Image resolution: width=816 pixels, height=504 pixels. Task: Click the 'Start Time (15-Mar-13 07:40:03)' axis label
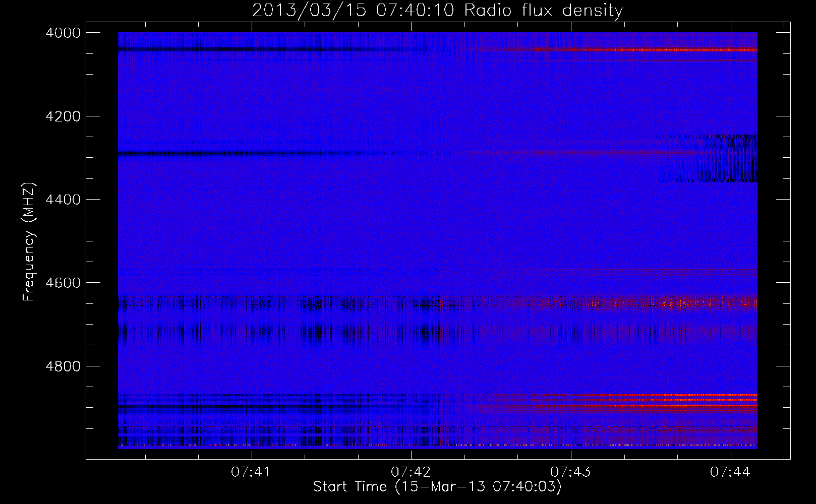pos(437,487)
